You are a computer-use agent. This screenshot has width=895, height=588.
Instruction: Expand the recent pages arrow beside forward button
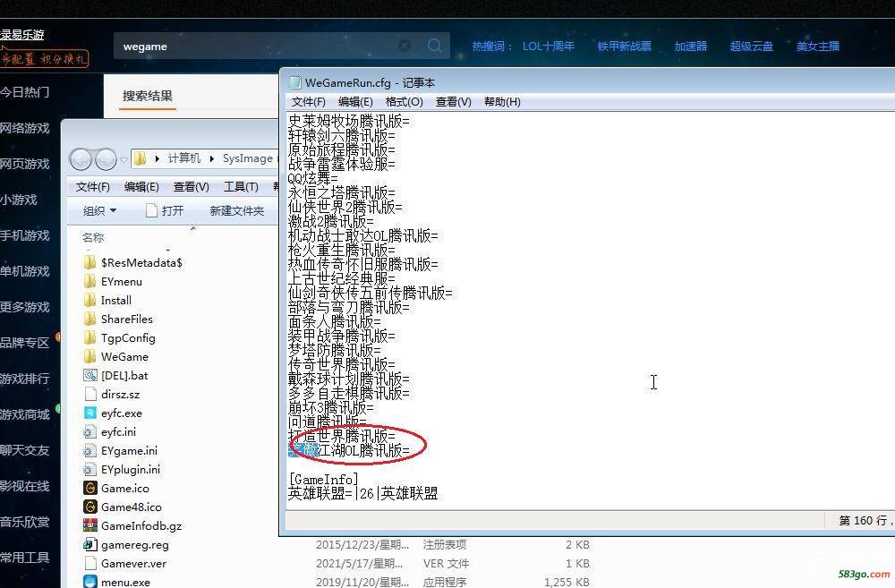(124, 160)
